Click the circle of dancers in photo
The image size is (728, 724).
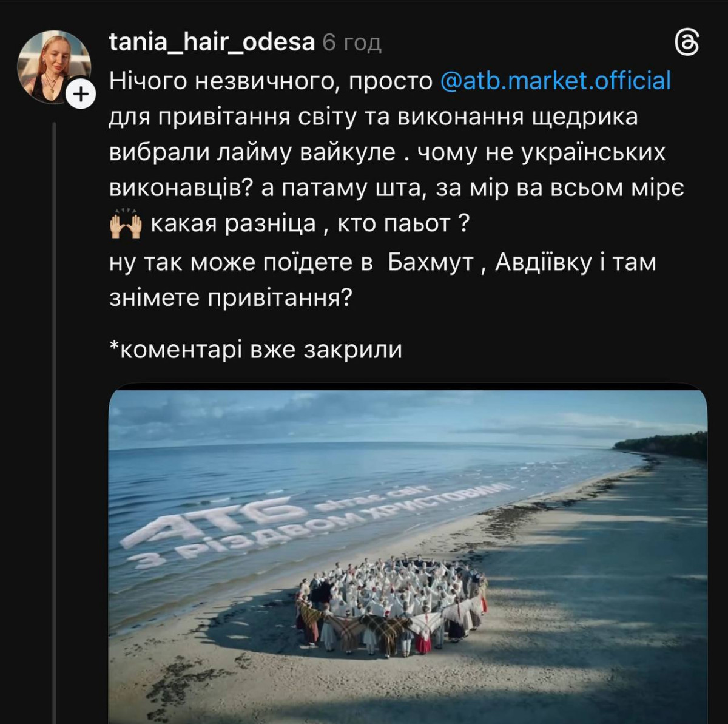pos(391,604)
